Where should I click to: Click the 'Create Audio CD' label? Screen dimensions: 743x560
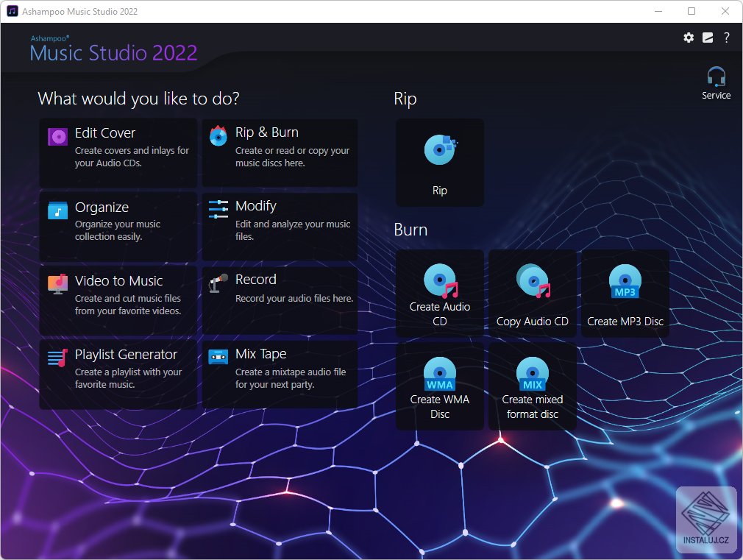[440, 314]
